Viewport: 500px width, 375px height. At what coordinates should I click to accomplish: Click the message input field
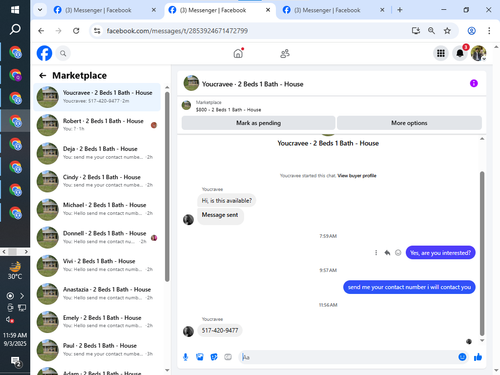tap(347, 357)
